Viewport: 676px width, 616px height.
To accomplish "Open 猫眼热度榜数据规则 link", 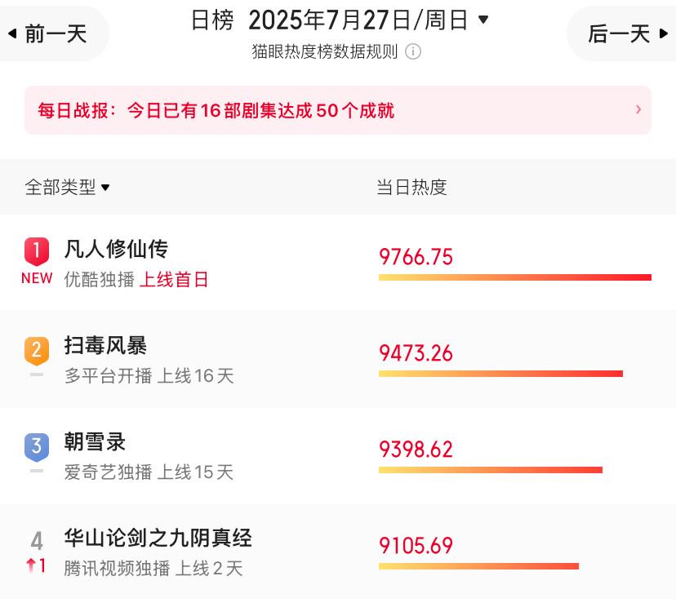I will pyautogui.click(x=325, y=51).
